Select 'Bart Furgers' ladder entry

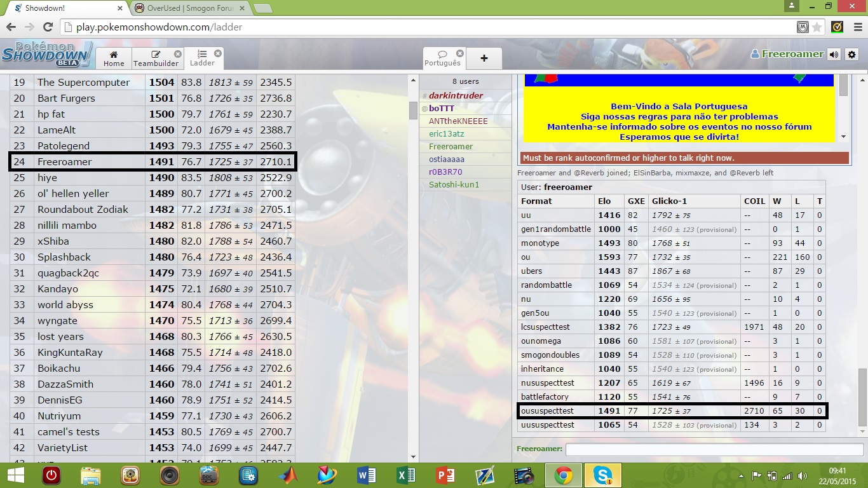pyautogui.click(x=152, y=98)
